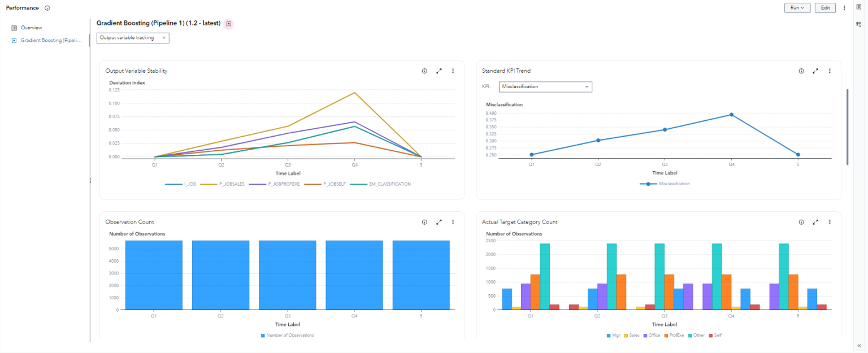Open info tooltip for Output Variable Stability chart
The image size is (868, 353).
point(424,71)
